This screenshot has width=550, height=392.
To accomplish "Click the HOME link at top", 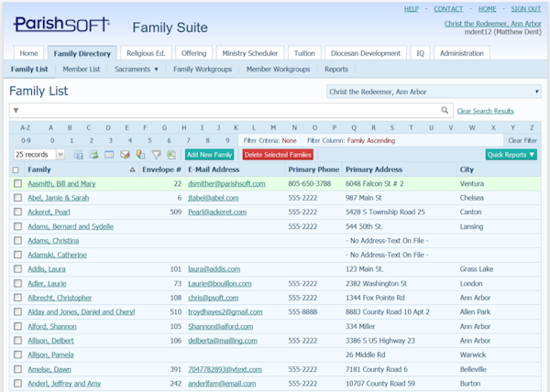I will (x=488, y=9).
